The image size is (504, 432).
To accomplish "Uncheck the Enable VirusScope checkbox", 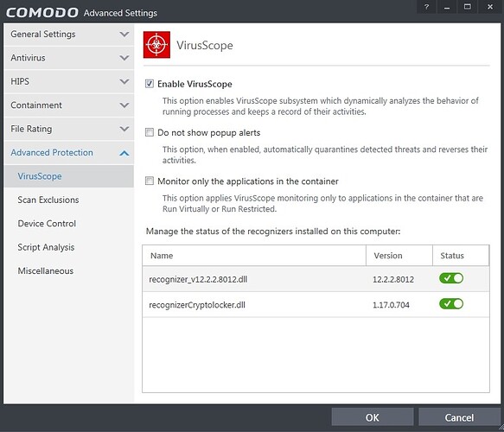I will click(150, 84).
